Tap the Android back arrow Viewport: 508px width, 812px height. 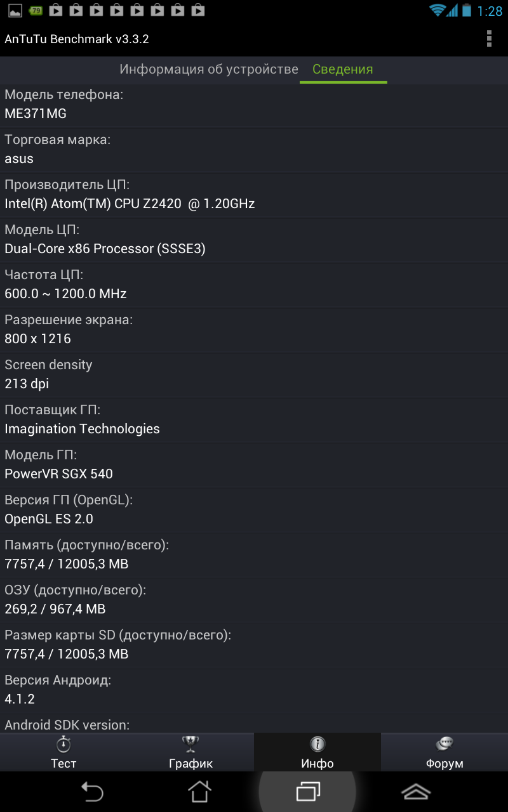click(92, 792)
